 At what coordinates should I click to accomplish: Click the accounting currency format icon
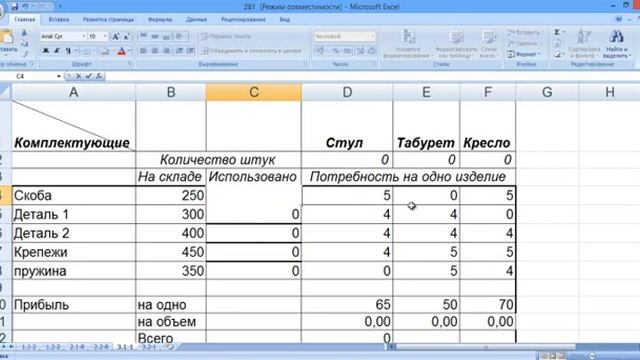pos(320,51)
